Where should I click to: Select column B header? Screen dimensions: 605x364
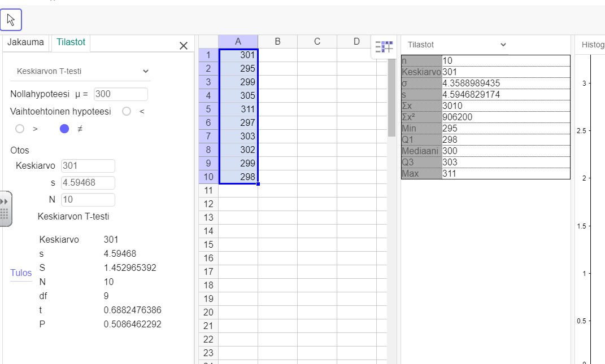[277, 41]
